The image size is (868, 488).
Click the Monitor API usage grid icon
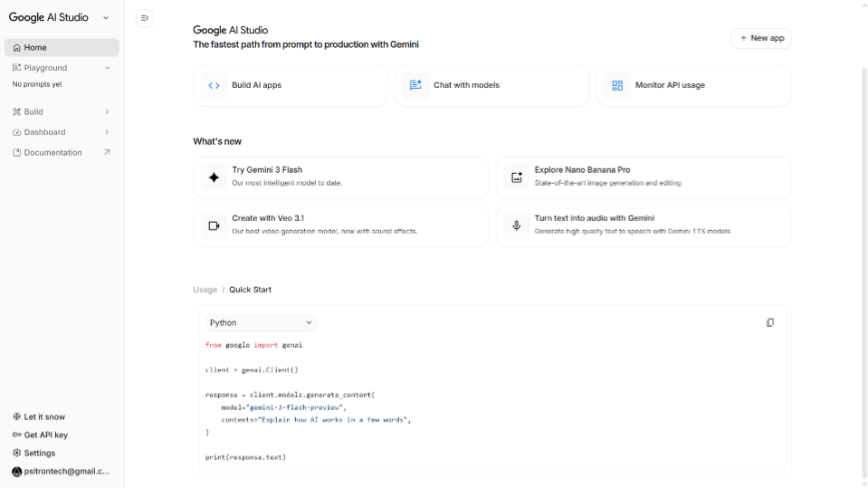(617, 85)
